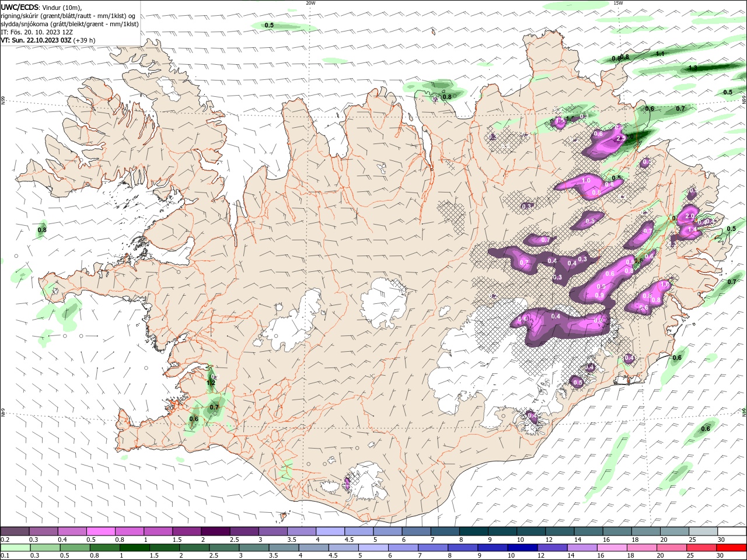Pick the darkest green 1 swatch in the lower legend row
The height and width of the screenshot is (560, 747).
(x=135, y=548)
